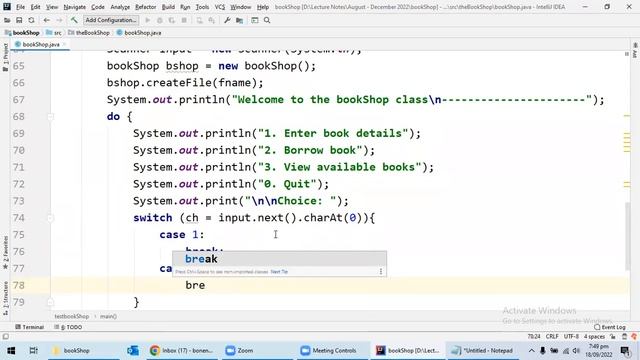This screenshot has height=360, width=640.
Task: Open the VCS menu
Action: [x=220, y=7]
